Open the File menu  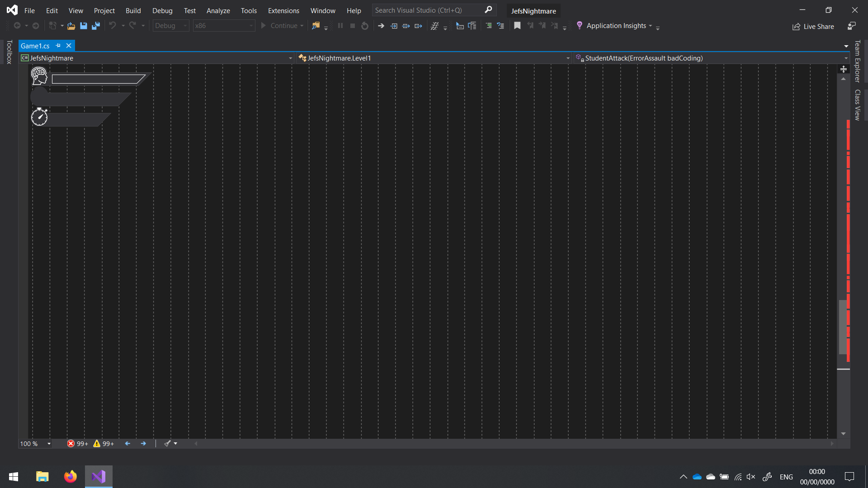[x=29, y=10]
